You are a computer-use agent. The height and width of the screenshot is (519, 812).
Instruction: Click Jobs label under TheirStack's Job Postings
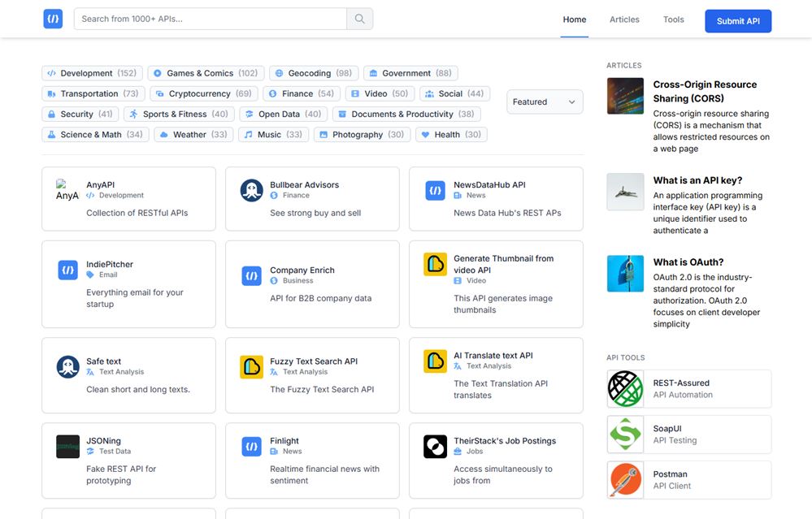(x=475, y=452)
